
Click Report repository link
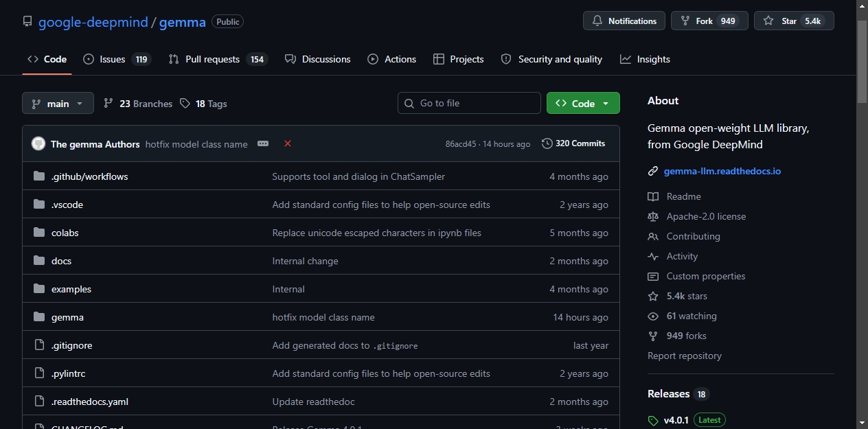(x=685, y=356)
